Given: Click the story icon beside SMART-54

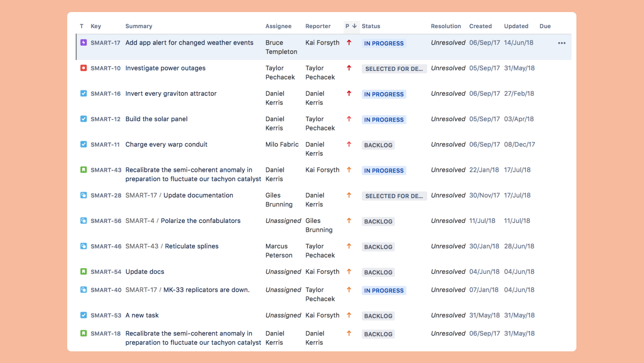Looking at the screenshot, I should click(83, 272).
